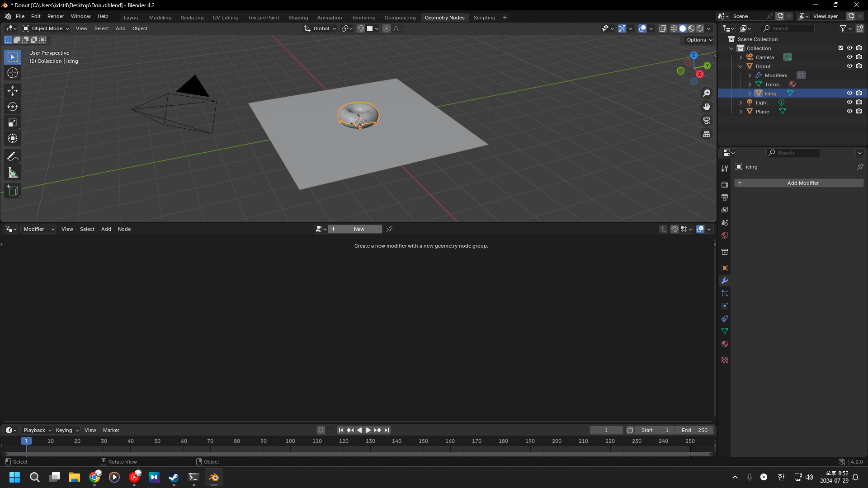Select the Add Cube tool

tap(13, 191)
